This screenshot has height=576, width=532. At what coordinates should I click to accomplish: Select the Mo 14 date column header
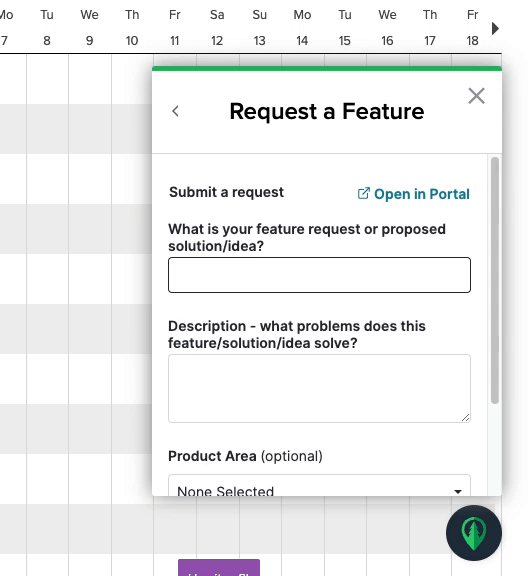[302, 28]
